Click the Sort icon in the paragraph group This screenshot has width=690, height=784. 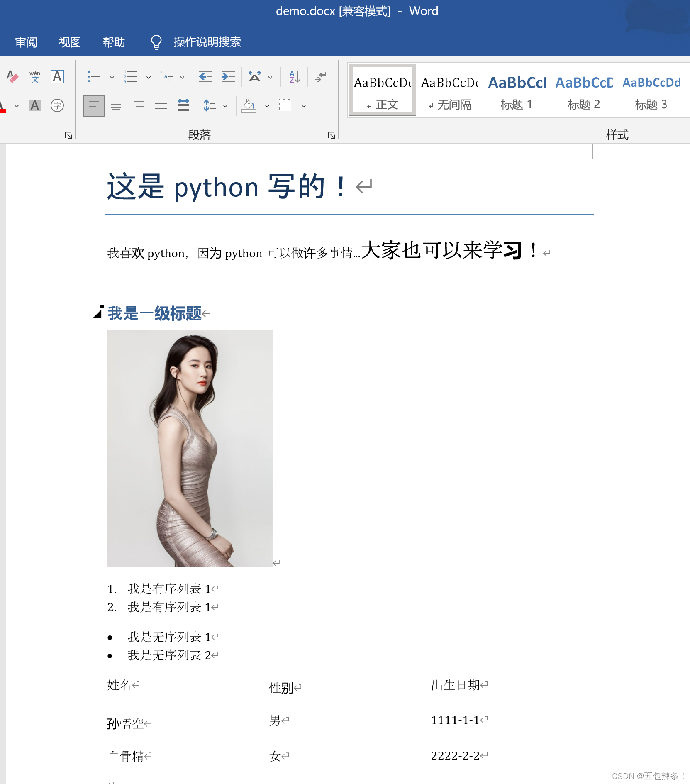pyautogui.click(x=294, y=77)
